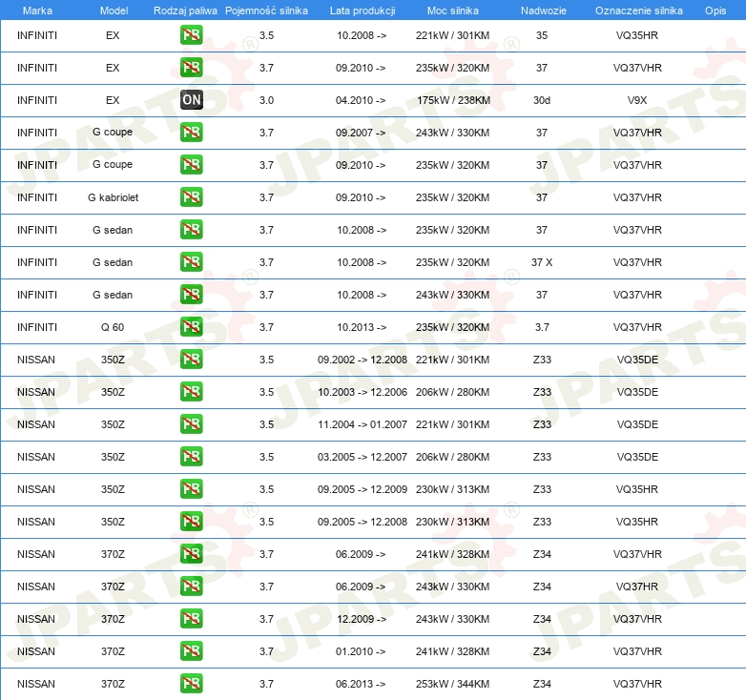Screen dimensions: 746x700
Task: Select the 253kW / 344KM power cell
Action: [x=452, y=684]
